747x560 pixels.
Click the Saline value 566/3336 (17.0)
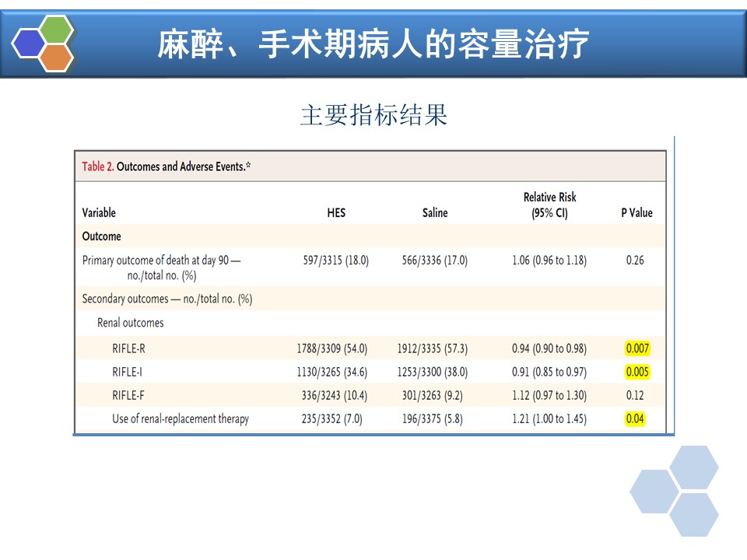click(434, 261)
